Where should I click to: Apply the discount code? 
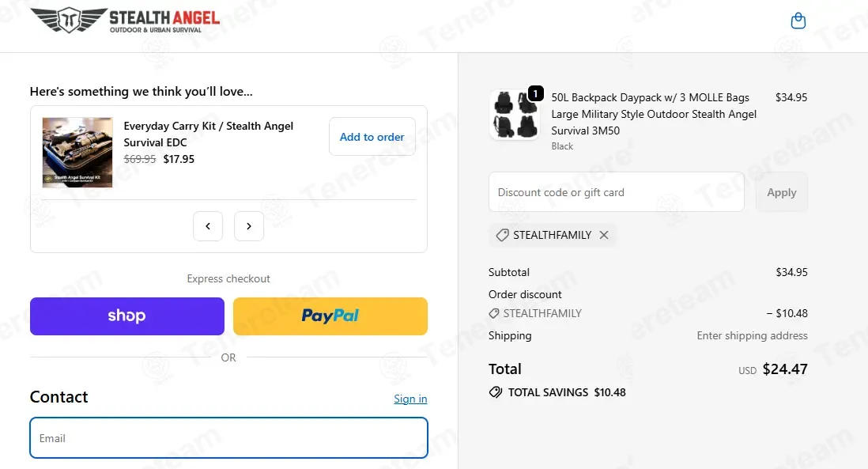[x=781, y=192]
